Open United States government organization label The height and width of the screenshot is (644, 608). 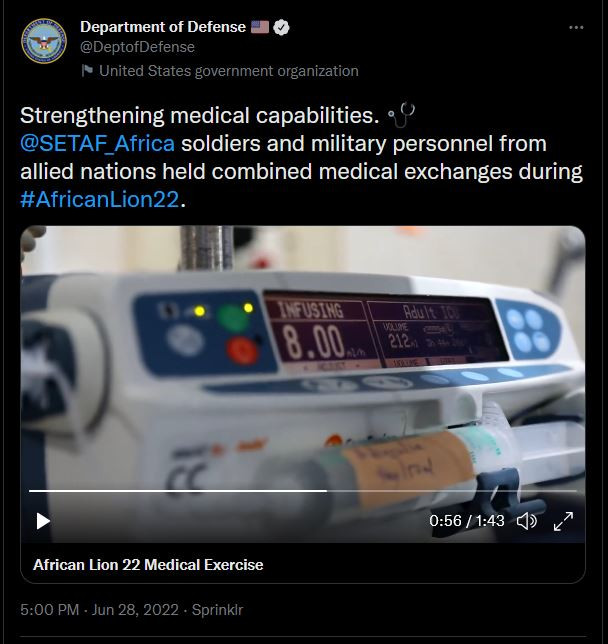(x=228, y=71)
